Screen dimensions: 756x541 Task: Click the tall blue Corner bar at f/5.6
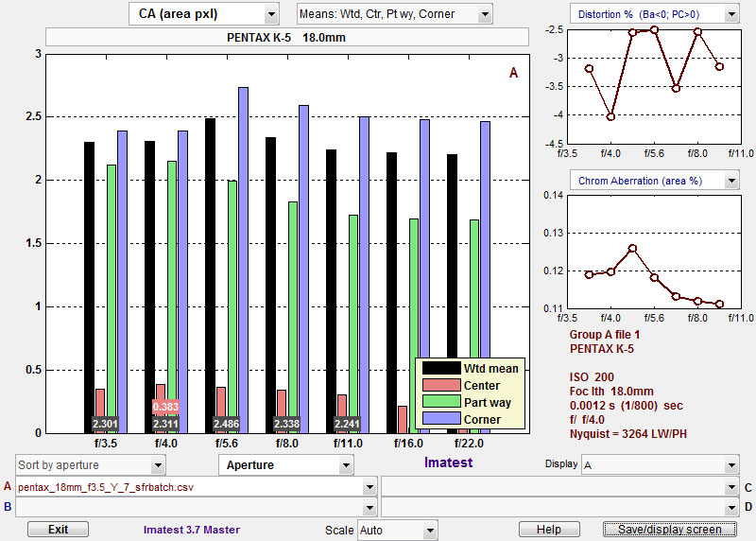tap(244, 260)
